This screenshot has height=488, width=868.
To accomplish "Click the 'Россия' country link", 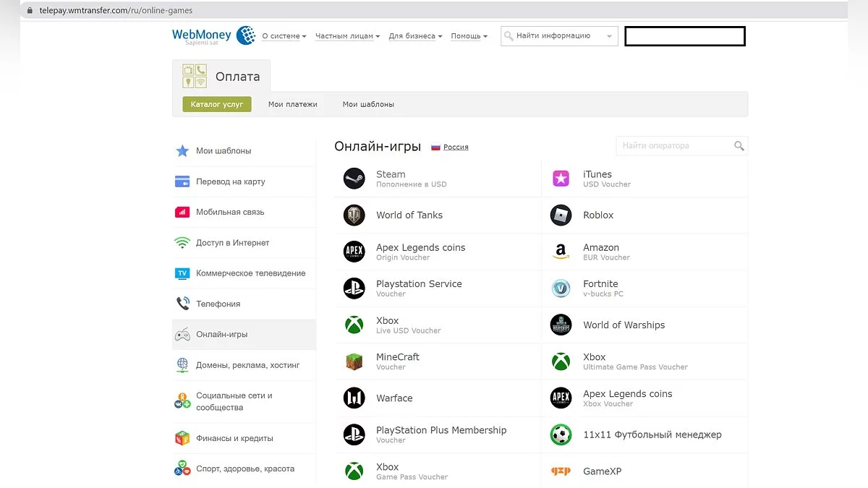I will [456, 147].
